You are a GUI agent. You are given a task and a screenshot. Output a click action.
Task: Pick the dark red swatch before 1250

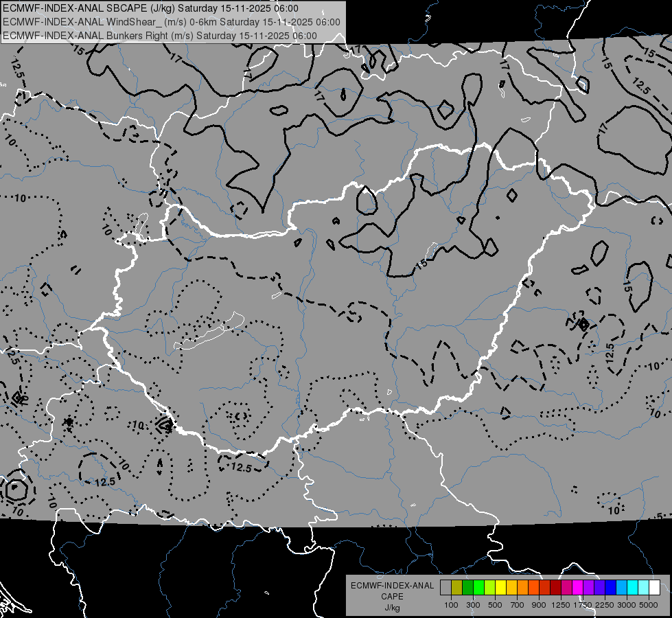(556, 588)
